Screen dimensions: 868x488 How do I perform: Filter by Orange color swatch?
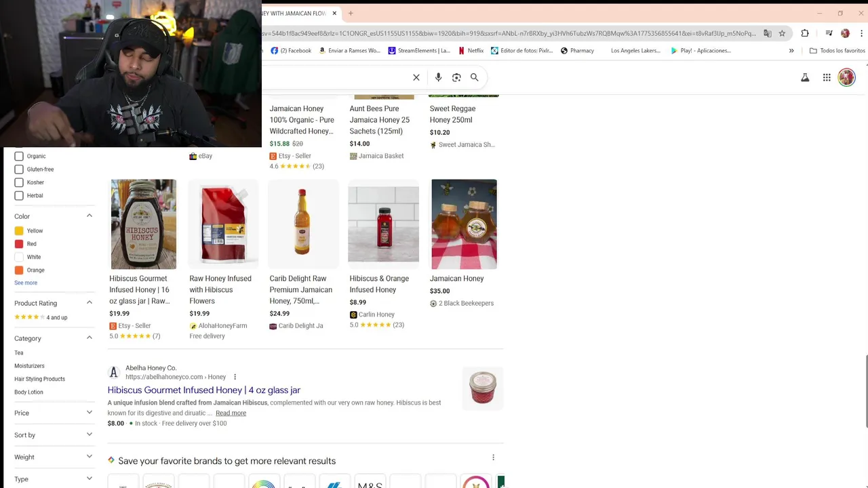(19, 270)
